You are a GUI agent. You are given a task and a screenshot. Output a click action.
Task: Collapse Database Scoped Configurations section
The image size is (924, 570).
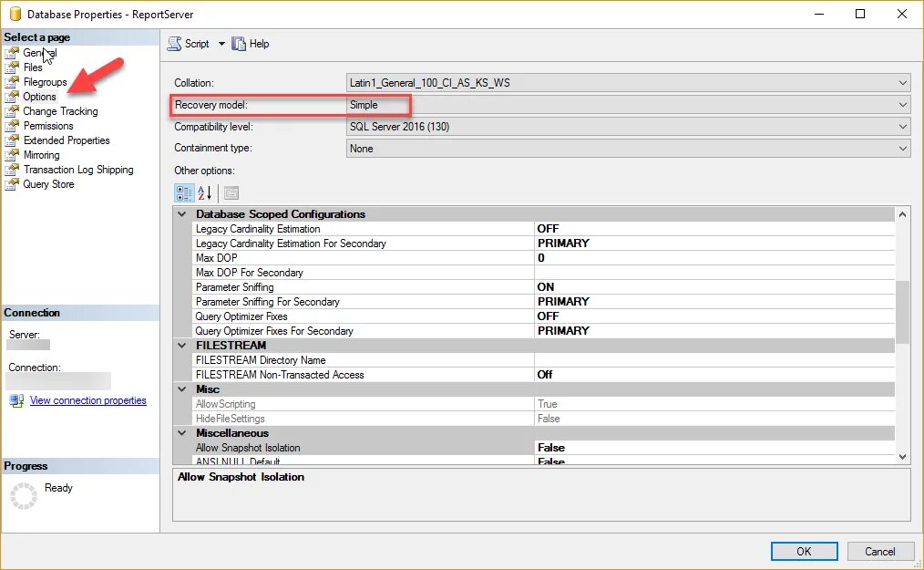point(182,214)
